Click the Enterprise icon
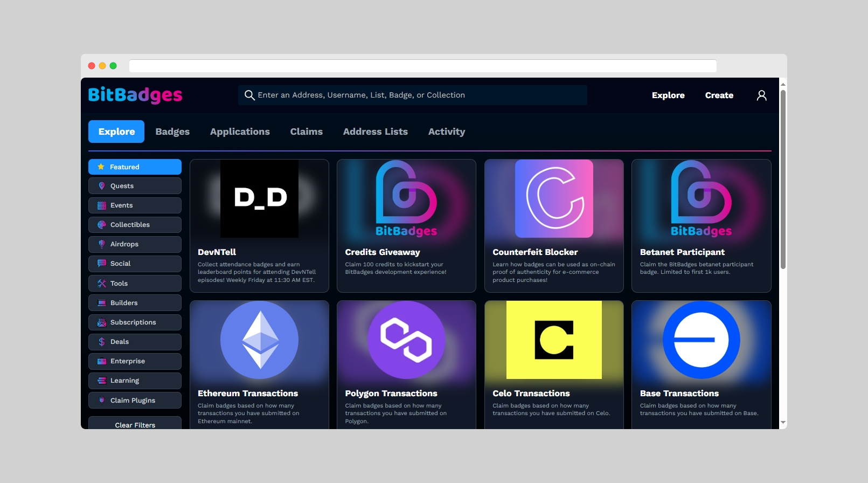The image size is (868, 483). [101, 361]
